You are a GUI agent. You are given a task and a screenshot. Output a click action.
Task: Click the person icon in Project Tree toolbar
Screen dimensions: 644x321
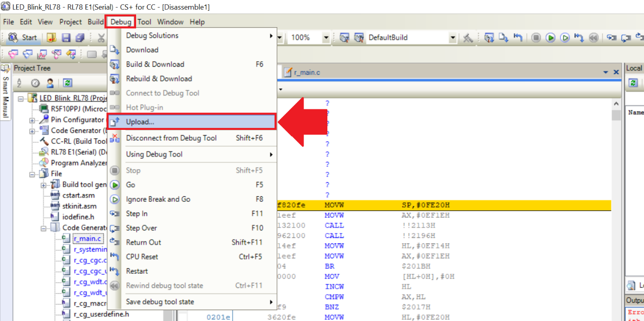pos(50,83)
